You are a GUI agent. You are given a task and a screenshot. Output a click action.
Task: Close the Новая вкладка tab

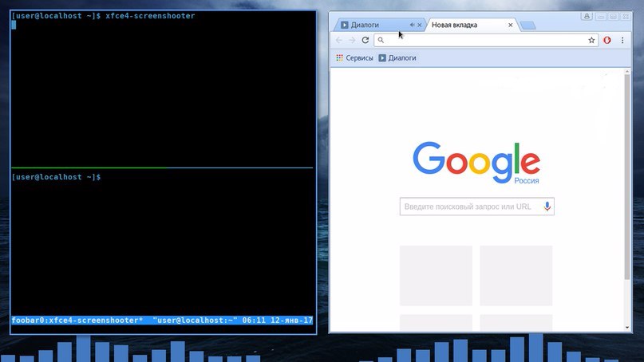click(511, 25)
